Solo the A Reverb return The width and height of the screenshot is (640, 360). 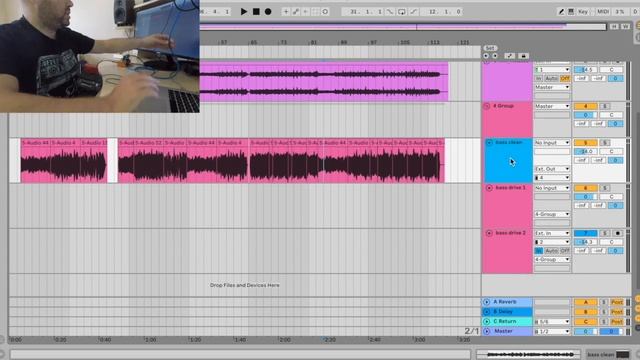pos(604,302)
